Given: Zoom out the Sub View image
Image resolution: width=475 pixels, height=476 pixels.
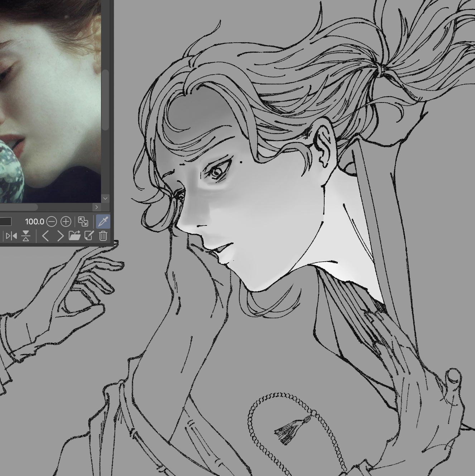Looking at the screenshot, I should point(52,222).
